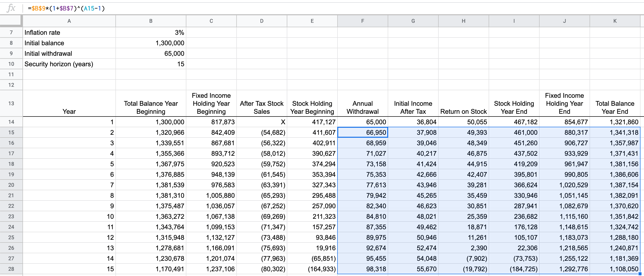Select column G header
Viewport: 644px width, 276px height.
tap(413, 21)
